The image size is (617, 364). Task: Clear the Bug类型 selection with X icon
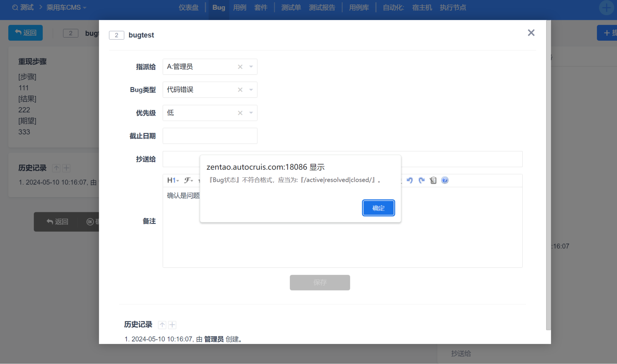pos(240,90)
